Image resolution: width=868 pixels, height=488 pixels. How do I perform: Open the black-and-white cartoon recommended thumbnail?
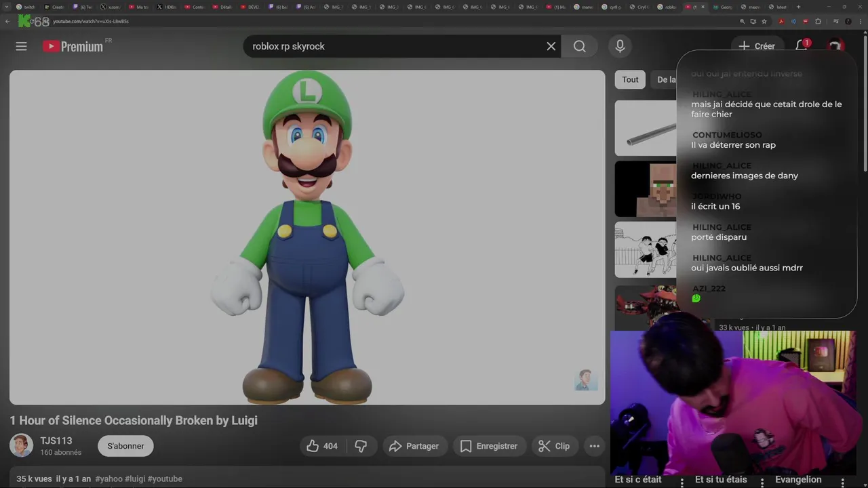point(646,249)
